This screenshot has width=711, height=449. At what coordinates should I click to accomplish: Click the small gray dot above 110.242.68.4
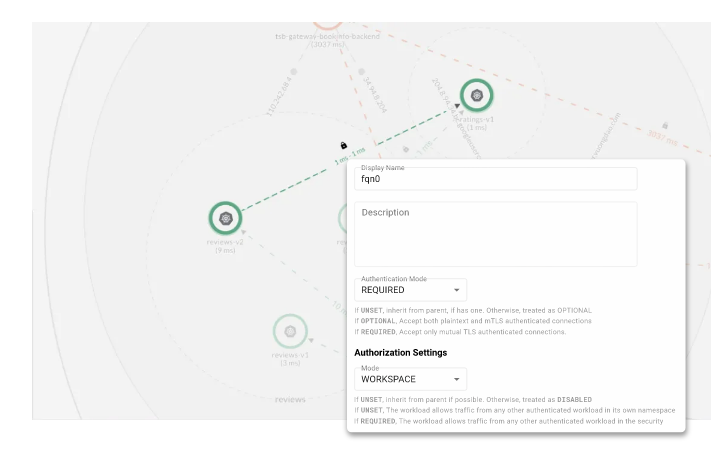[x=294, y=71]
